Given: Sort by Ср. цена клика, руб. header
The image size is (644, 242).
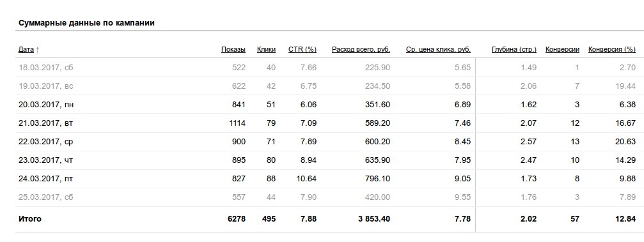Looking at the screenshot, I should (438, 50).
